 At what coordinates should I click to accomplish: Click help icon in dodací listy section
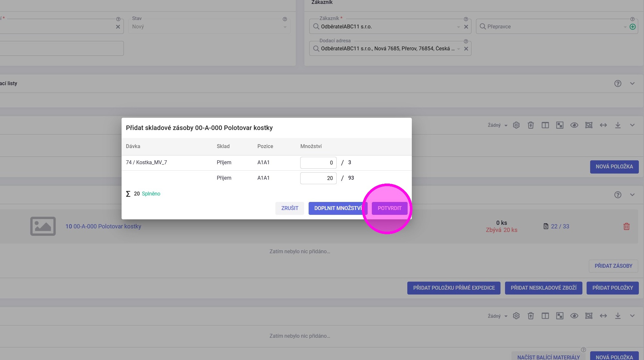point(618,84)
